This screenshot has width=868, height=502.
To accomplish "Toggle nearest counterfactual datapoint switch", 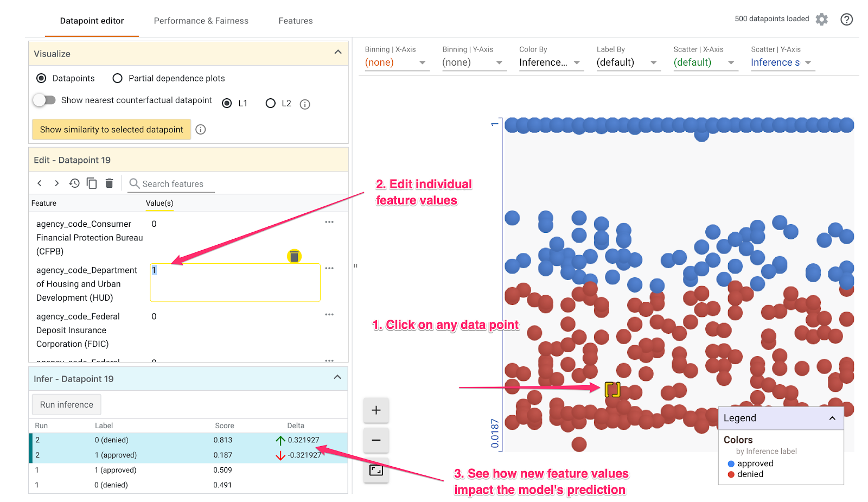I will [44, 100].
